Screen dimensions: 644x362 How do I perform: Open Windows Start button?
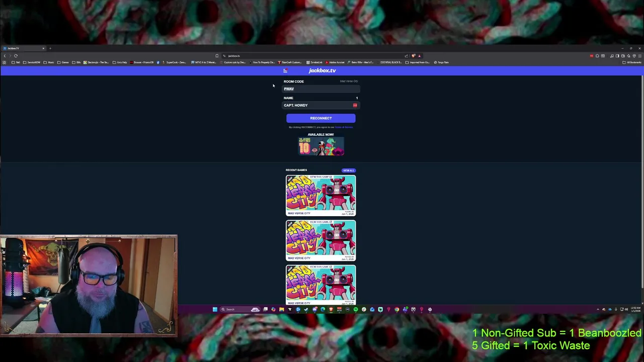tap(215, 309)
